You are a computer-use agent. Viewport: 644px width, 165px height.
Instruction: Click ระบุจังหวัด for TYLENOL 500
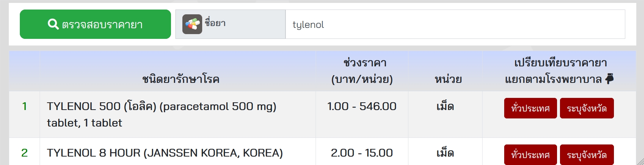tap(586, 108)
